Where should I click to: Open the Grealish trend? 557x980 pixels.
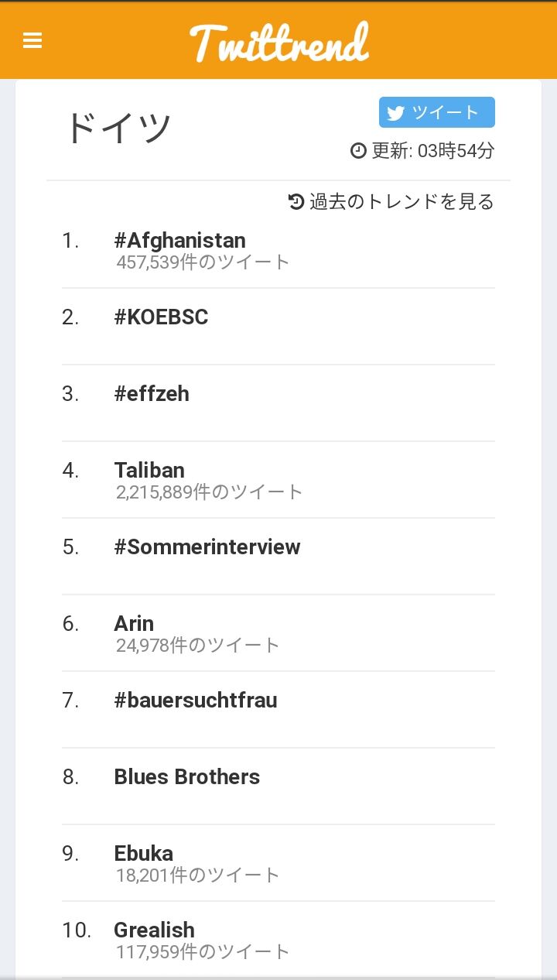click(x=154, y=930)
